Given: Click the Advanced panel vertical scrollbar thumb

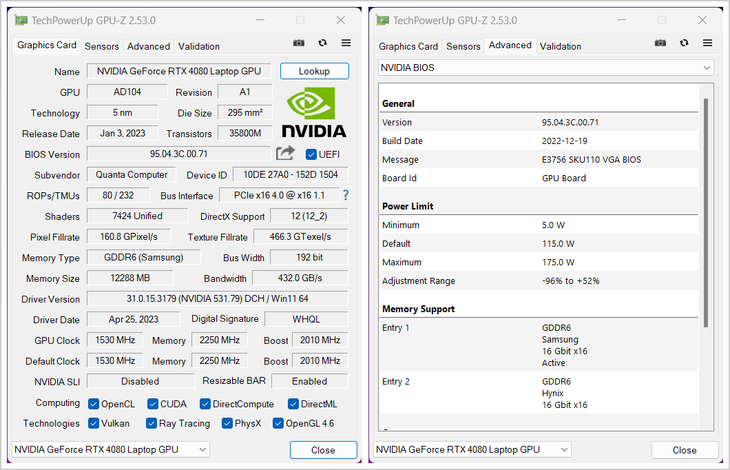Looking at the screenshot, I should click(706, 212).
